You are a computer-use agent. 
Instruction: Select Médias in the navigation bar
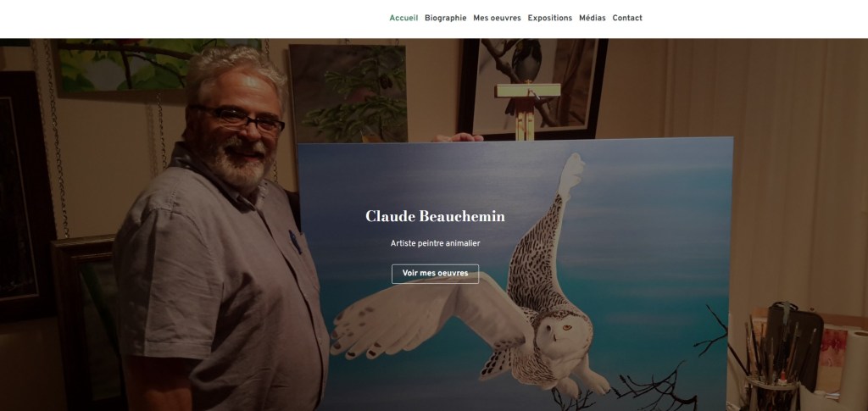click(x=593, y=19)
